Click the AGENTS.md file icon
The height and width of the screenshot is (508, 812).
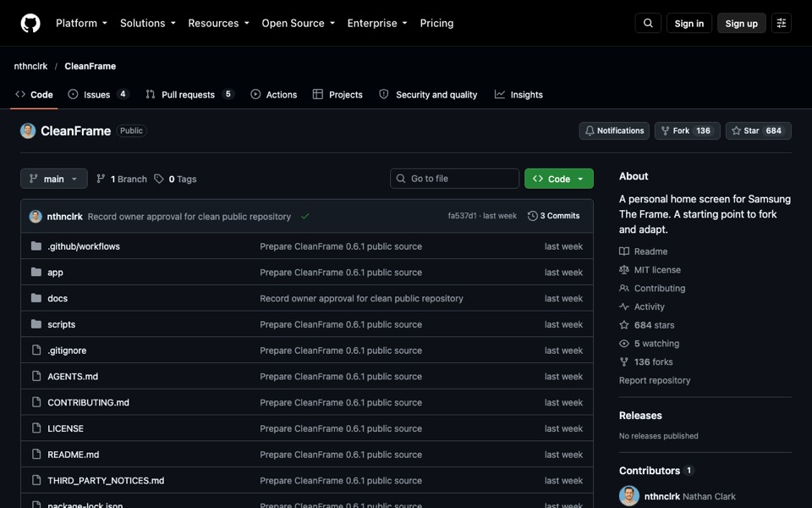pos(36,376)
